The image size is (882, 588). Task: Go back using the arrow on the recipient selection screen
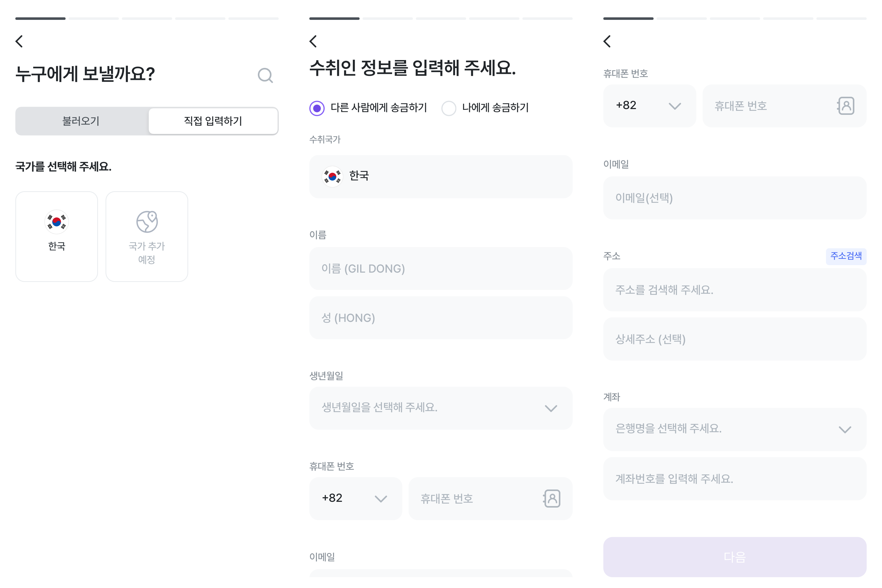(19, 41)
